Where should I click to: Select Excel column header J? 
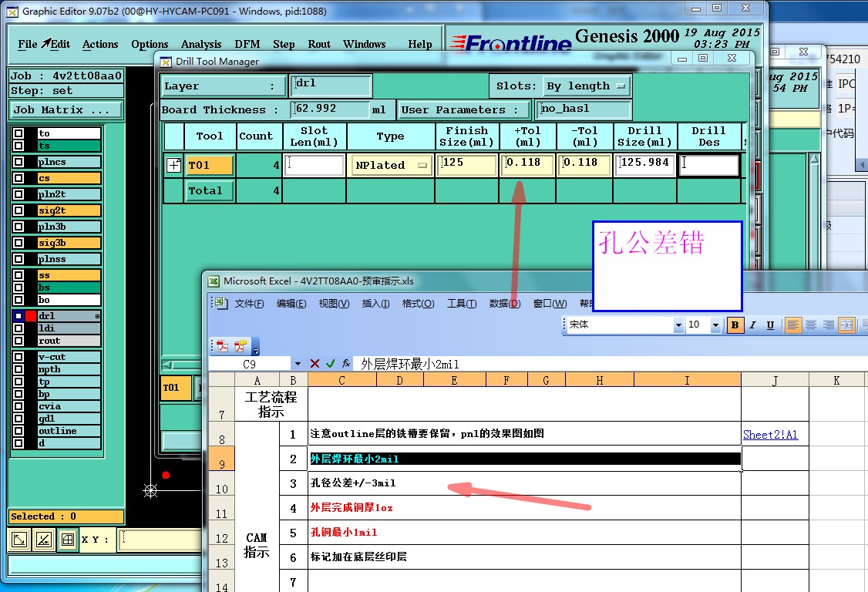[775, 380]
